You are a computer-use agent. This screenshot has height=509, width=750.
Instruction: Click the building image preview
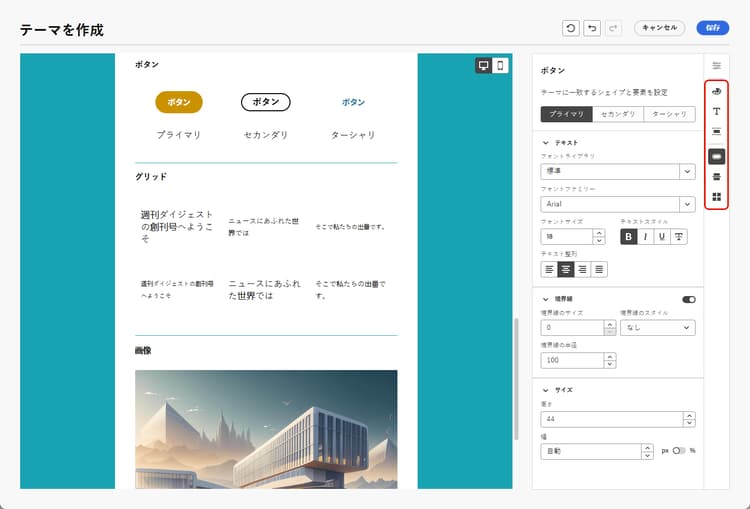(x=266, y=429)
